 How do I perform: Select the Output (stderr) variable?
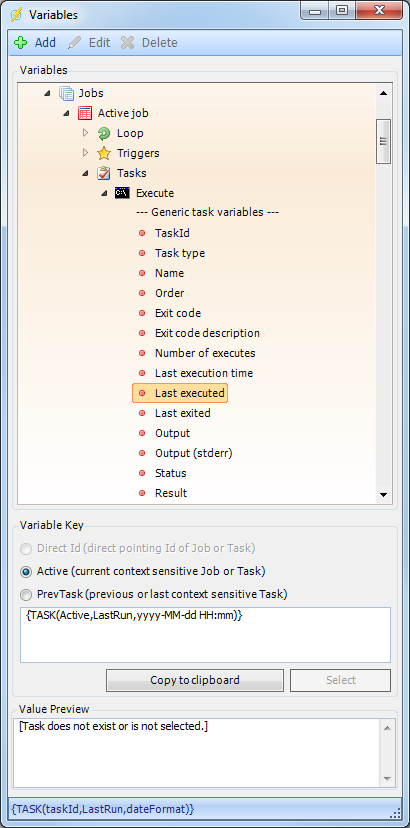[193, 453]
